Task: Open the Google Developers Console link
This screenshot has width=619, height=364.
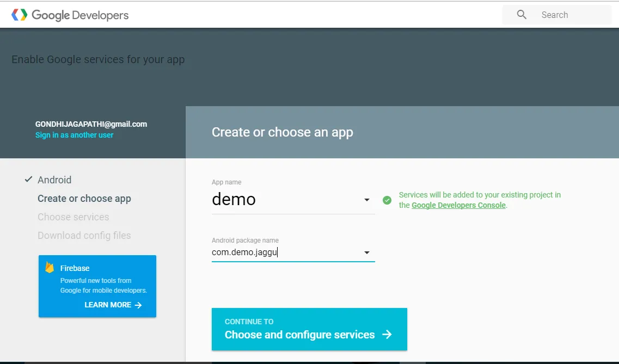Action: (x=458, y=205)
